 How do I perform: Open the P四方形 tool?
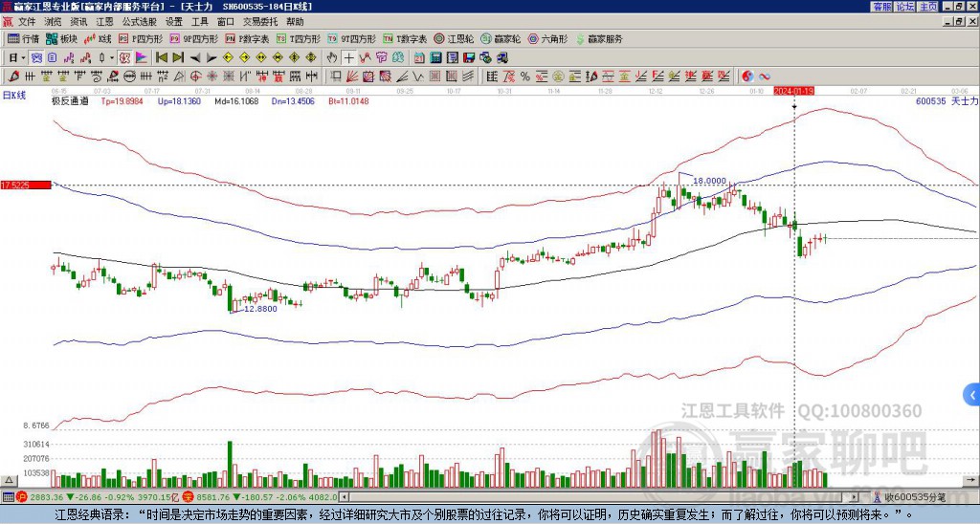tap(142, 38)
